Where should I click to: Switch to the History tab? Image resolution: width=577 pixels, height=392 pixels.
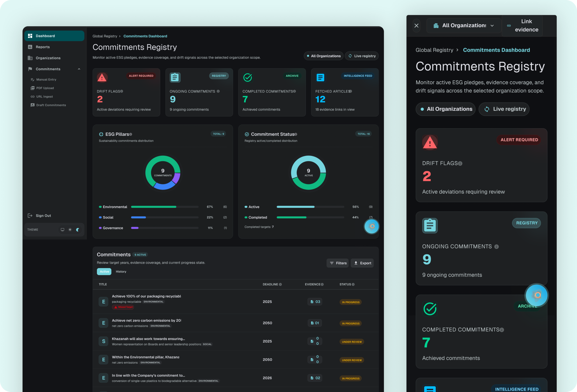tap(121, 272)
